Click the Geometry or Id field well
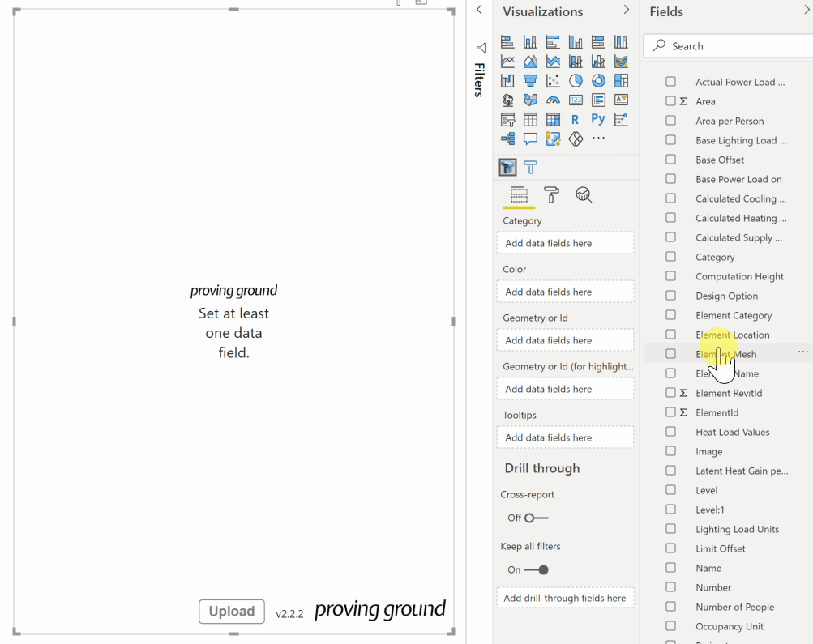This screenshot has width=813, height=644. tap(565, 340)
